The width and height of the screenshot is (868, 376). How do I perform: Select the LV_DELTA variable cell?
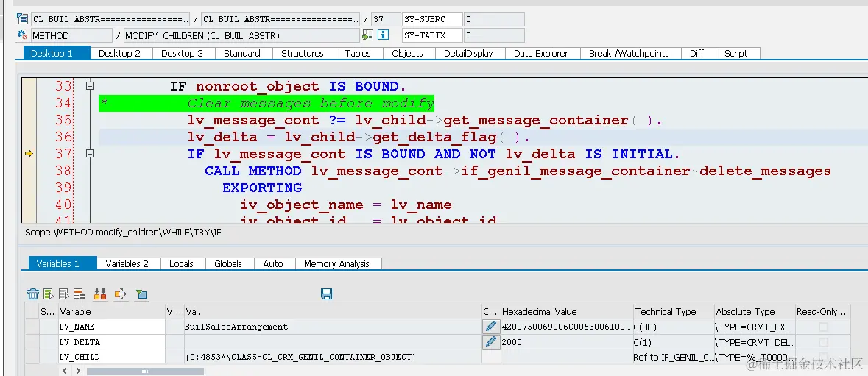point(112,342)
